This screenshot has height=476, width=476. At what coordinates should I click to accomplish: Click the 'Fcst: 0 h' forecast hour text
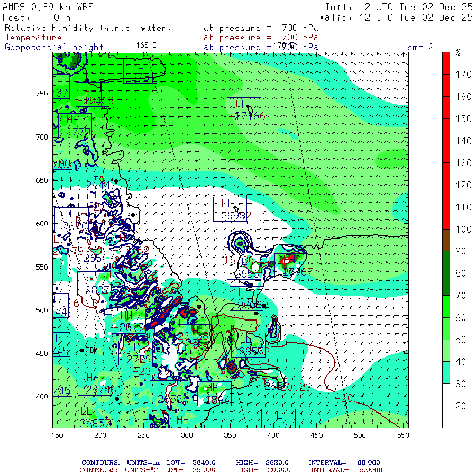pyautogui.click(x=36, y=17)
